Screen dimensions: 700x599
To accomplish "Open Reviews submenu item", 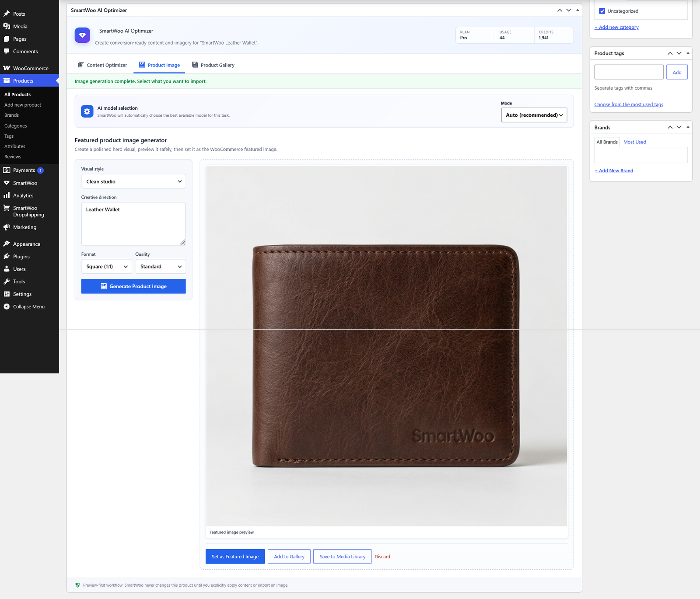I will point(13,157).
